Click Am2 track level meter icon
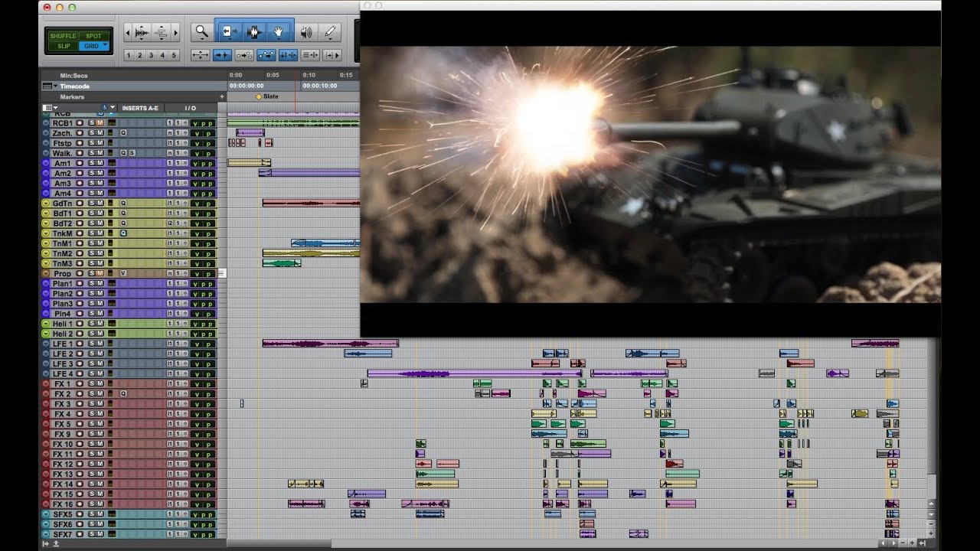This screenshot has width=980, height=551. point(111,173)
